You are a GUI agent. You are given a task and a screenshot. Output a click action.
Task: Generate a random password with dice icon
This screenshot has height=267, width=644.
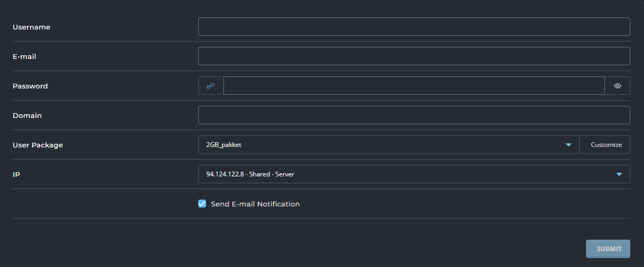click(211, 86)
